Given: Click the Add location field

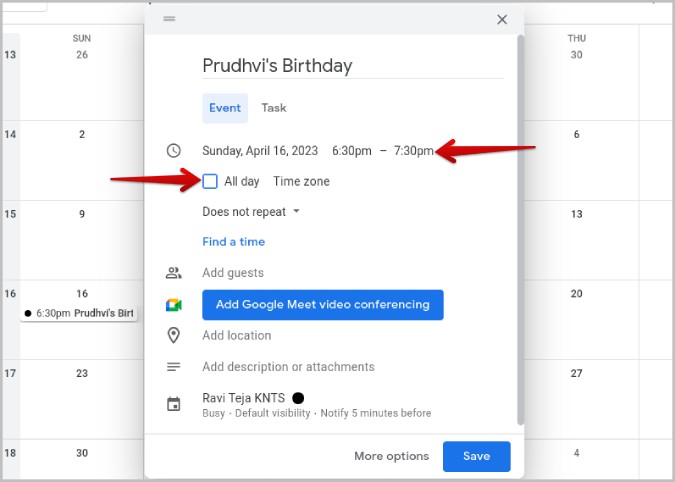Looking at the screenshot, I should click(237, 335).
